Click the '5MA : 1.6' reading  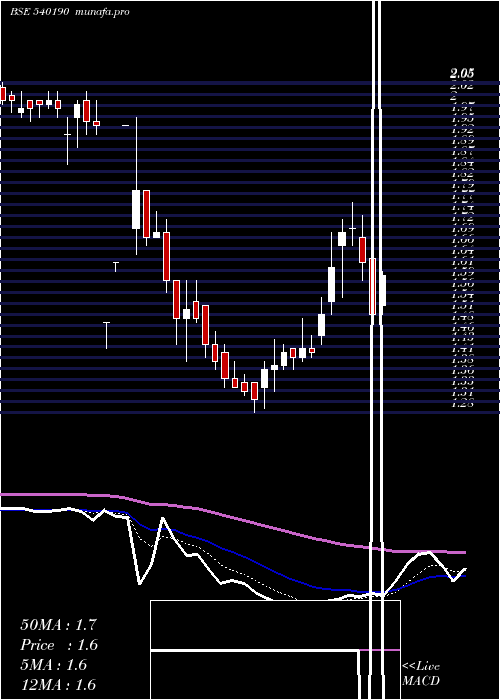point(54,665)
